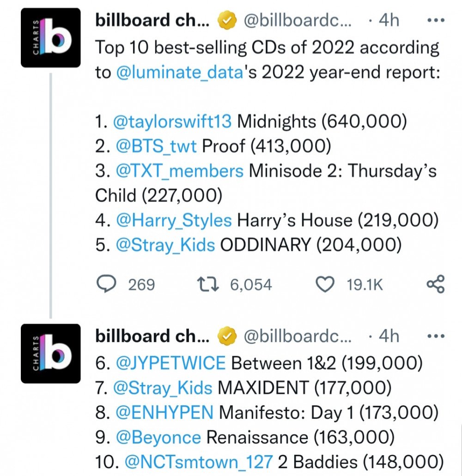Share the first tweet
Screen dimensions: 462x476
click(x=436, y=284)
